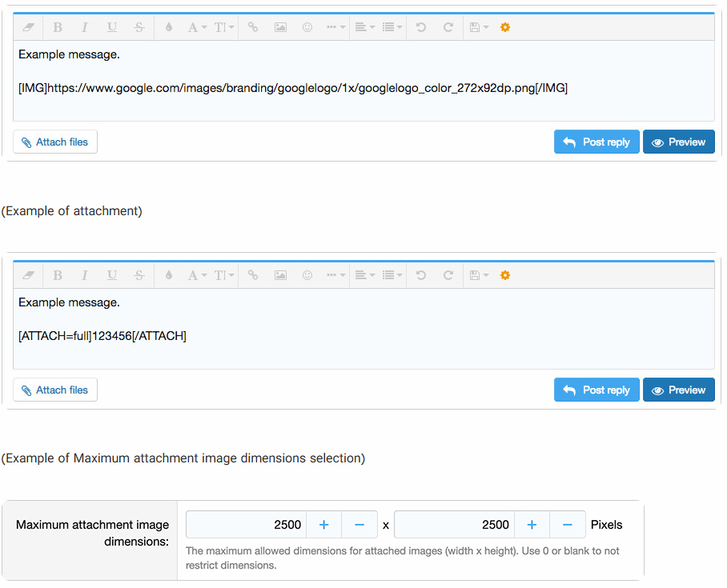This screenshot has width=727, height=588.
Task: Click undo in the top editor toolbar
Action: pyautogui.click(x=421, y=27)
